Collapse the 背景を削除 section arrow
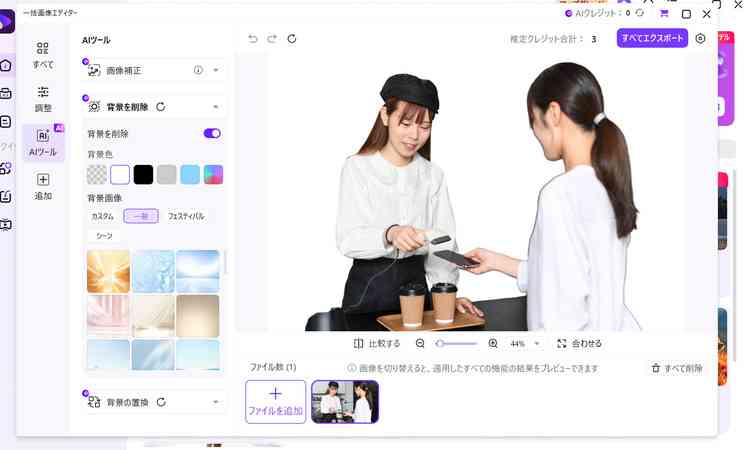 click(216, 107)
